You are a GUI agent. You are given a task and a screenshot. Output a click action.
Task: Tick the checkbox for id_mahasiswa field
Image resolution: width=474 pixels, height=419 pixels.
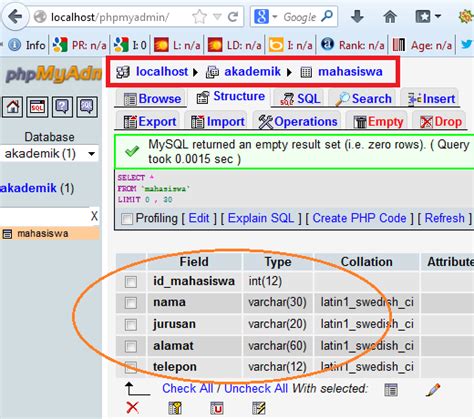click(x=131, y=282)
